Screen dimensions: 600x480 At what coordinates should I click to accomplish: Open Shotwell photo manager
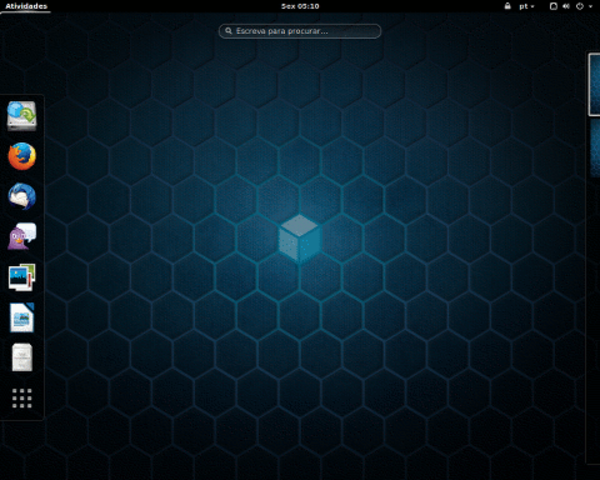22,277
